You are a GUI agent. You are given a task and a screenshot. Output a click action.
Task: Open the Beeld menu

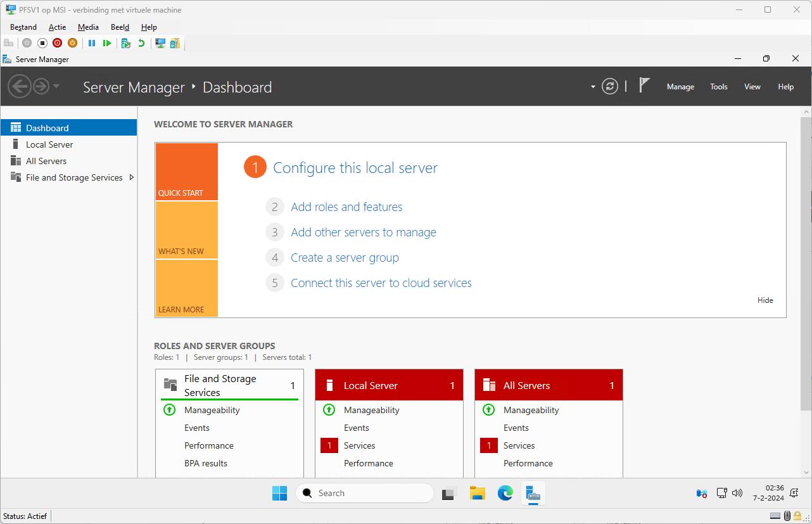120,27
